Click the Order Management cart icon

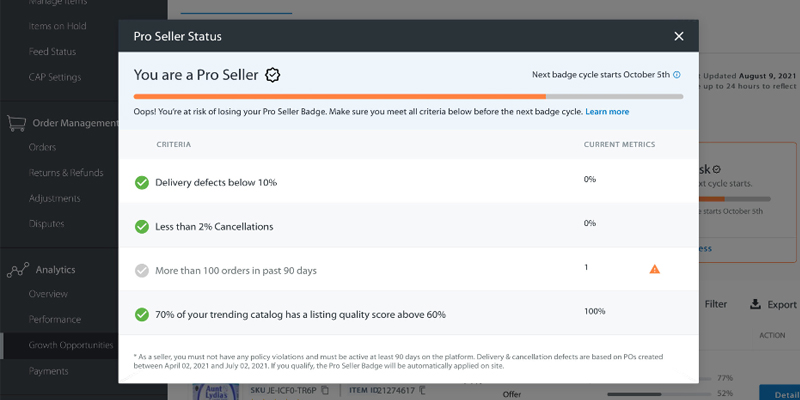16,123
